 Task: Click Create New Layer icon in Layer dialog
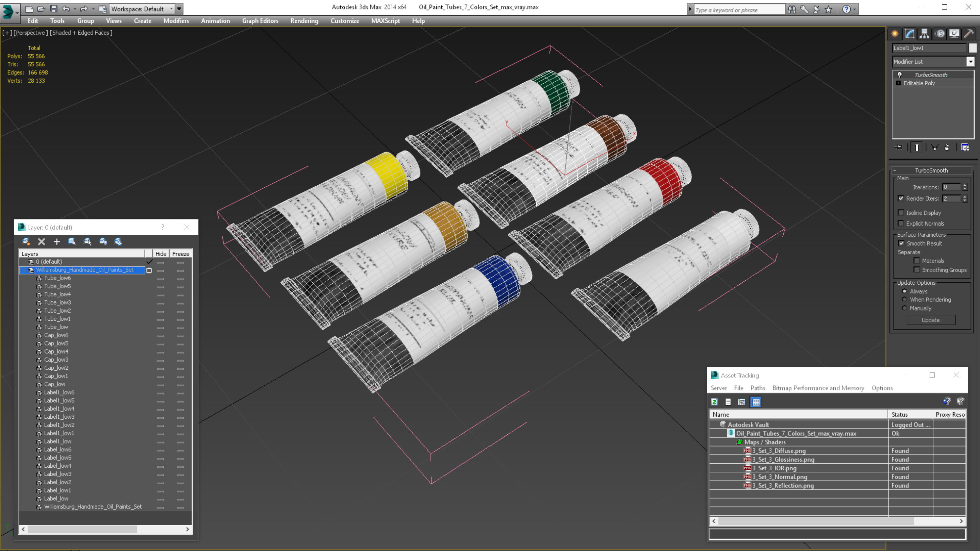(26, 241)
